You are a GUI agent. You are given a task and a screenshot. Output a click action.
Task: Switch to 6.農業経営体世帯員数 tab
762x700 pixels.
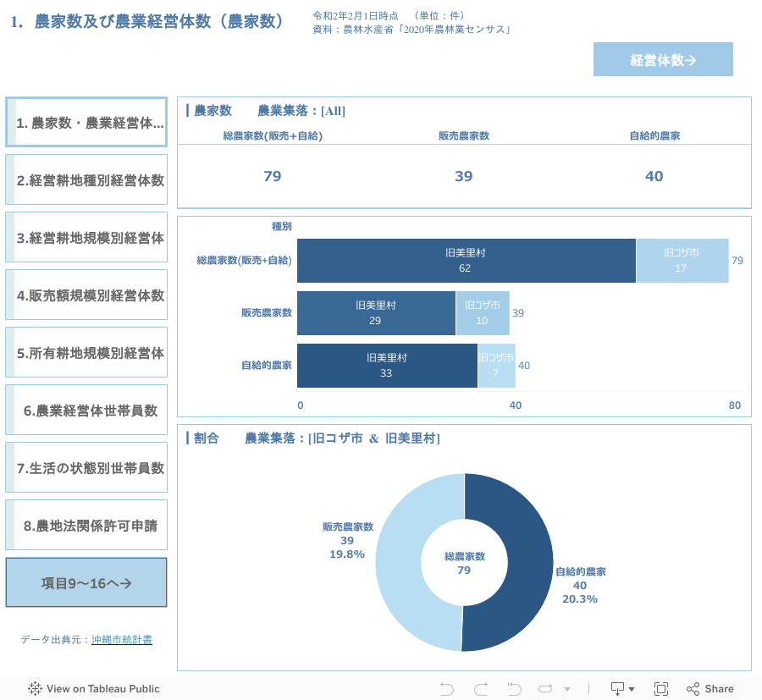point(87,411)
